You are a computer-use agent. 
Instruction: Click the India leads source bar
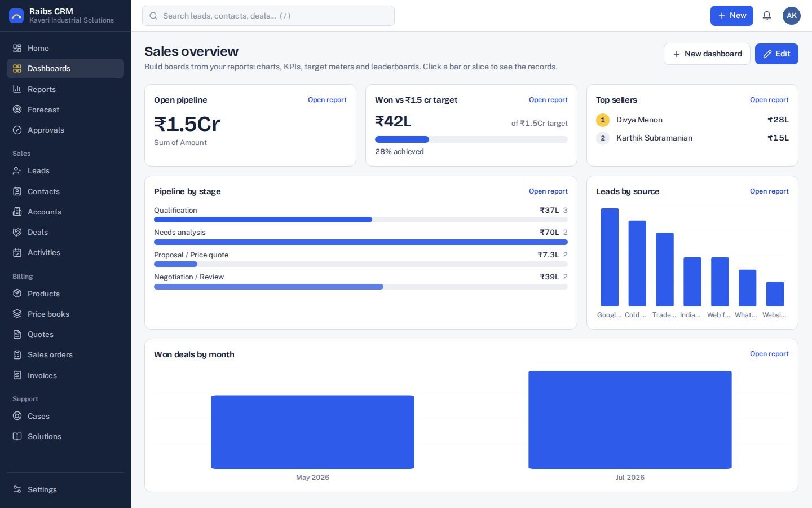pyautogui.click(x=692, y=282)
